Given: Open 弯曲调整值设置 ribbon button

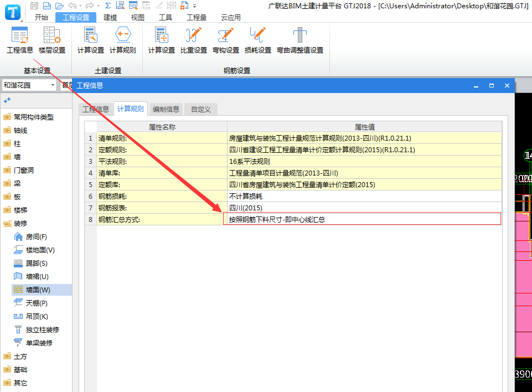Looking at the screenshot, I should tap(300, 40).
